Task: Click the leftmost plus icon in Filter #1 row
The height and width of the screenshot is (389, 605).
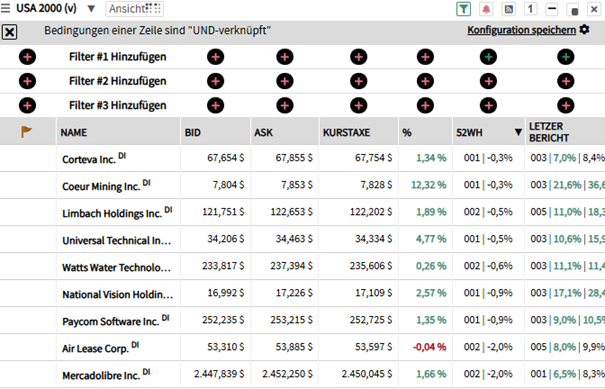Action: [27, 57]
